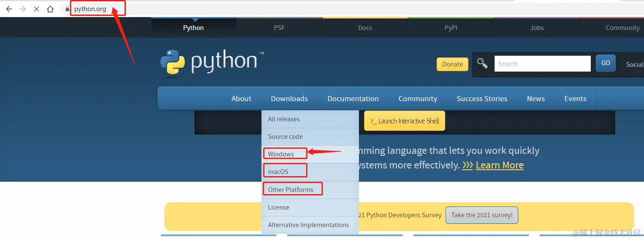
Task: Click the Search text field
Action: pyautogui.click(x=542, y=64)
